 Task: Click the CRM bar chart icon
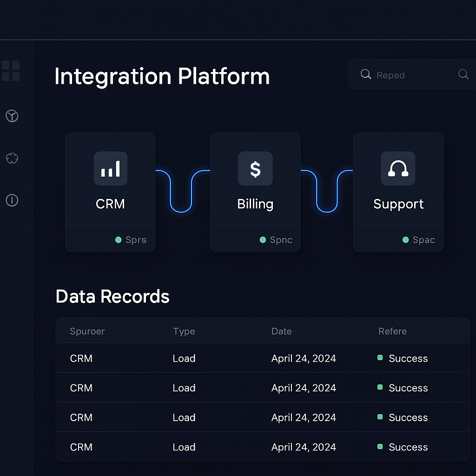111,168
